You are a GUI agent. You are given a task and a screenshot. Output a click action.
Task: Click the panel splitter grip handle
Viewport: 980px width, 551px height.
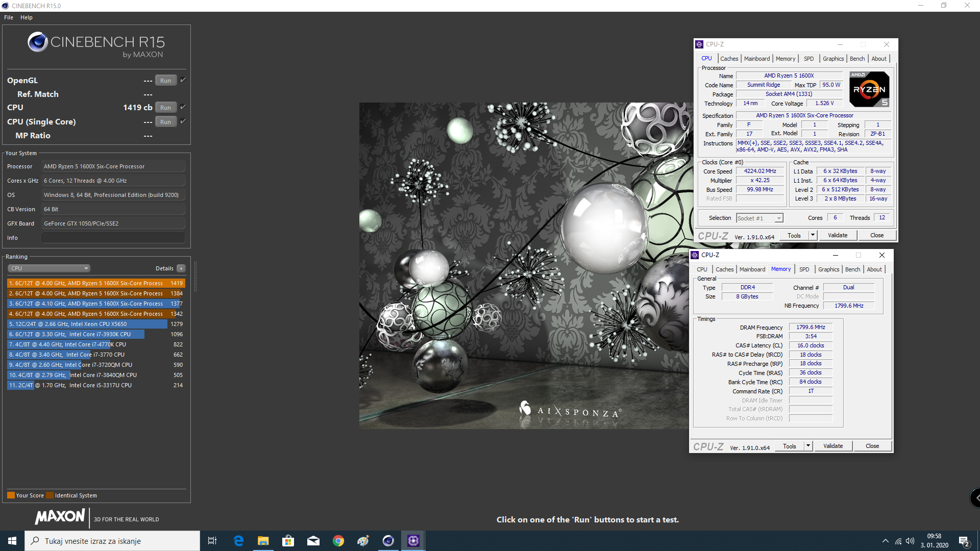click(x=195, y=276)
